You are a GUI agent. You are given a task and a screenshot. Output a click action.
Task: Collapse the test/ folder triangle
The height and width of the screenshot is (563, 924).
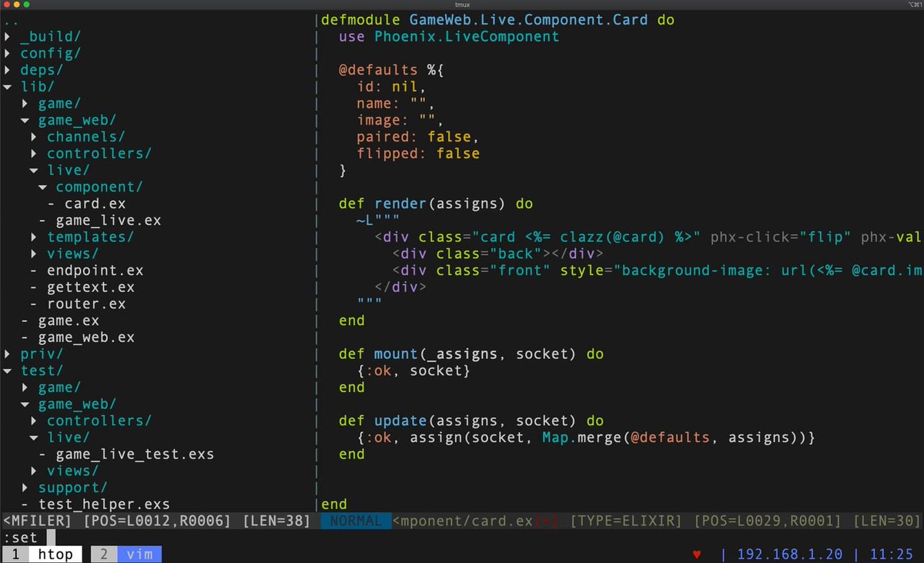pos(7,371)
